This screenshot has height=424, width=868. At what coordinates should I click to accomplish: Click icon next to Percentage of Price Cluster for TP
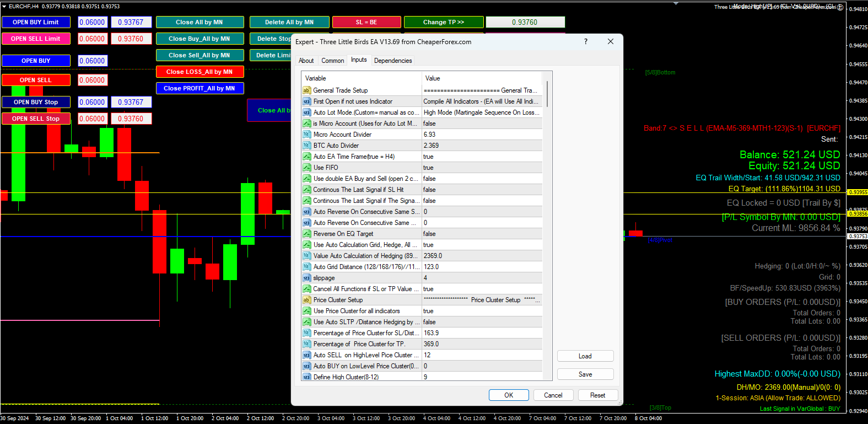(307, 344)
